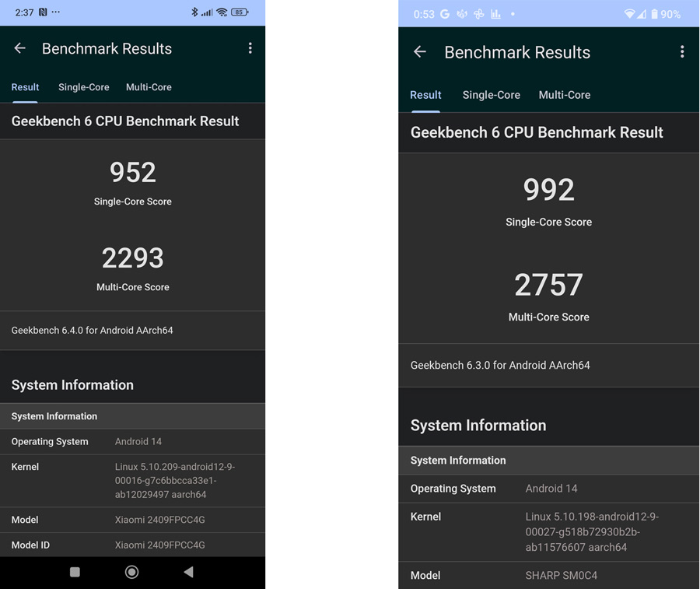This screenshot has width=700, height=589.
Task: Tap the Benchmark Results title on SHARP screen
Action: tap(517, 53)
